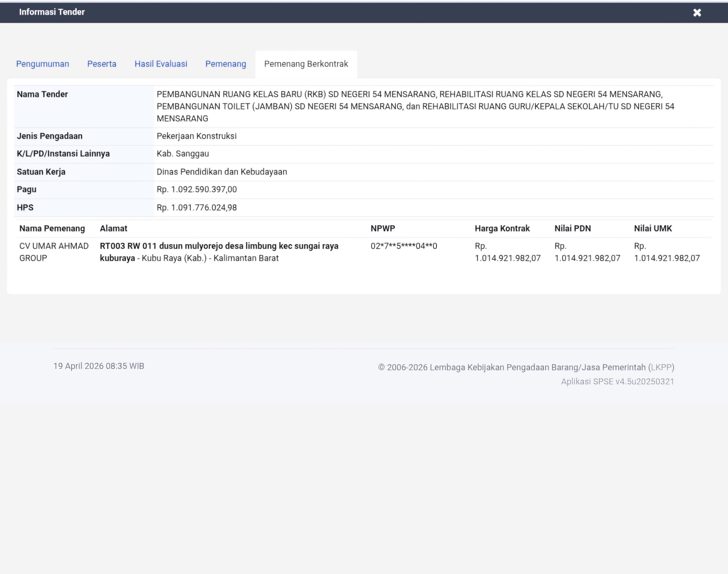Viewport: 728px width, 574px height.
Task: Click the Nilai PDN column header
Action: (572, 228)
